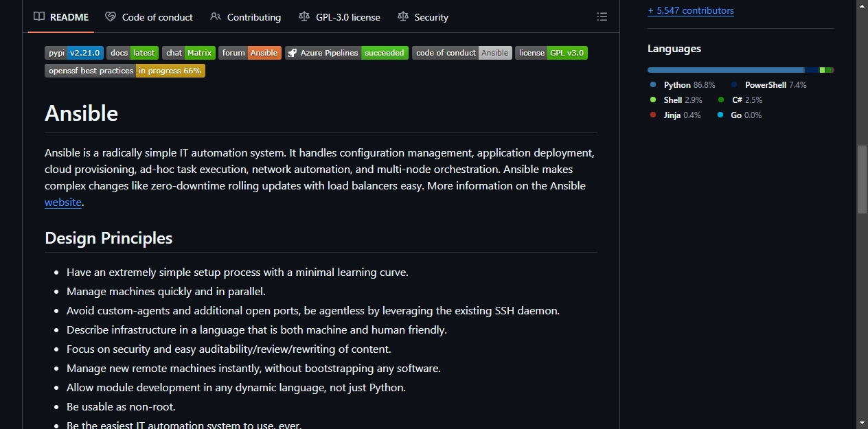Open the GPL-3.0 license tab
The height and width of the screenshot is (429, 868).
pyautogui.click(x=339, y=17)
